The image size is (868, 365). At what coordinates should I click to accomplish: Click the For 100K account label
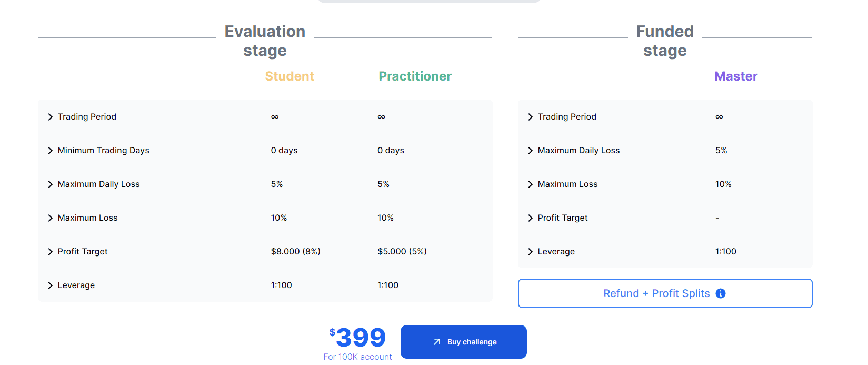357,357
